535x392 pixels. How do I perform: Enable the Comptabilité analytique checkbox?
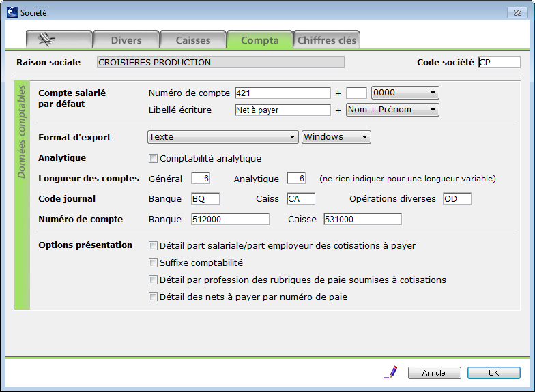(x=153, y=158)
